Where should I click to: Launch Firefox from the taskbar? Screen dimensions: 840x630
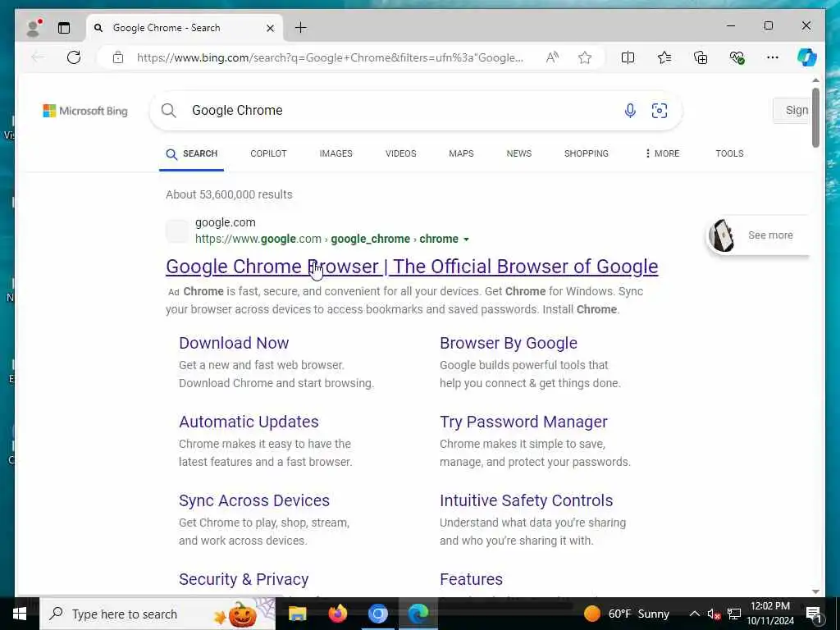point(337,614)
